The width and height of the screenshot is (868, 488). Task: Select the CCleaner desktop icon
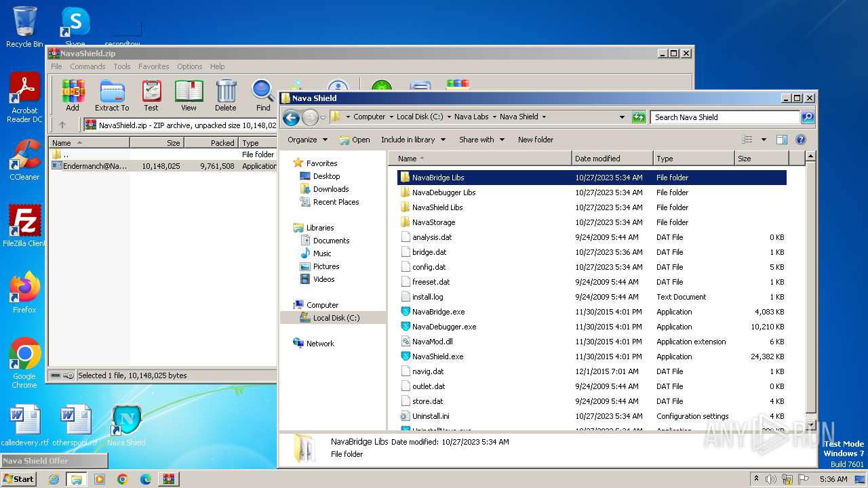point(24,160)
